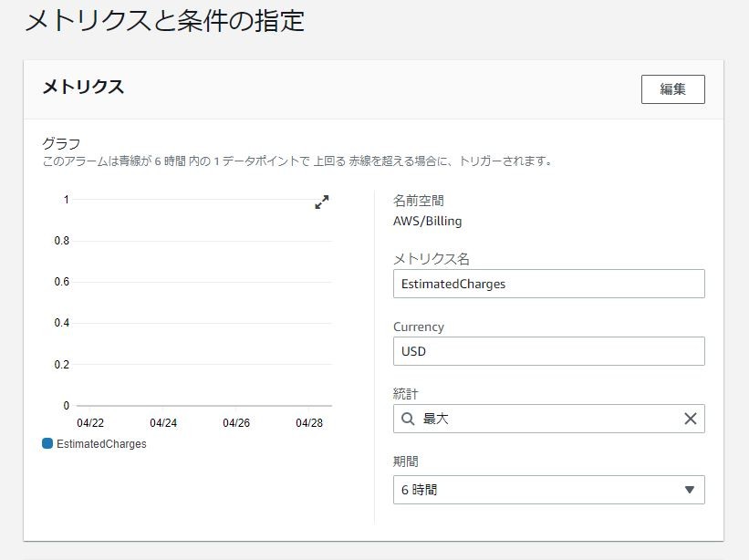Click the search magnifier icon in 統計 field

click(x=408, y=419)
